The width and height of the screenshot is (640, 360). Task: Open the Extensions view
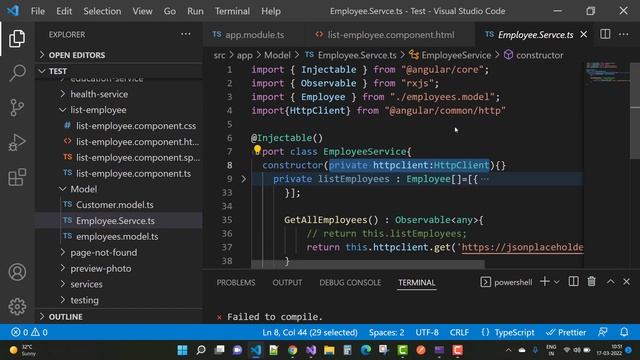coord(17,177)
